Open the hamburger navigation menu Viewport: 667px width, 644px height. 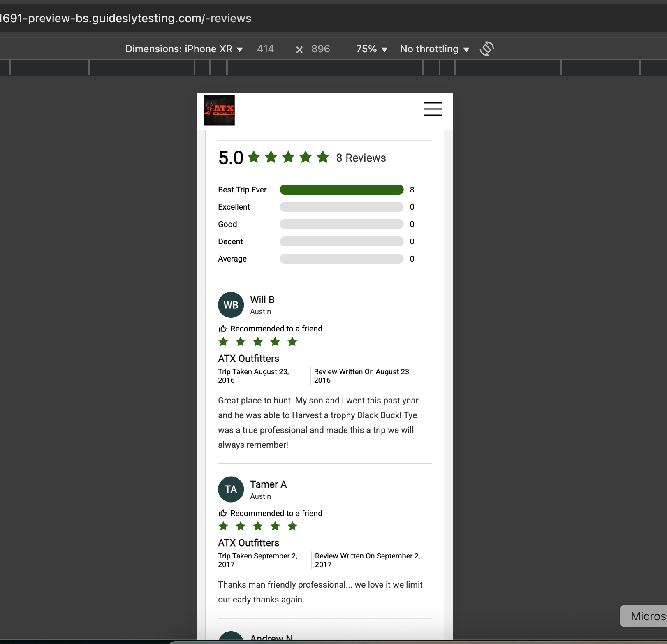(x=433, y=109)
